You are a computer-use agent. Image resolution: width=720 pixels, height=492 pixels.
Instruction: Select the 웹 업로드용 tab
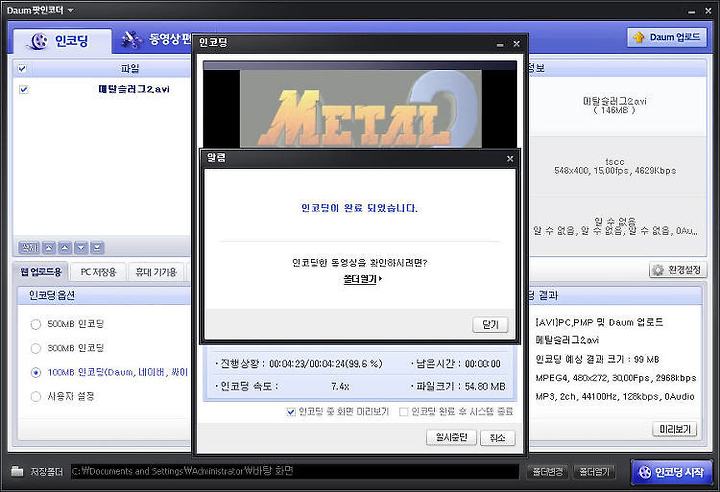(41, 272)
